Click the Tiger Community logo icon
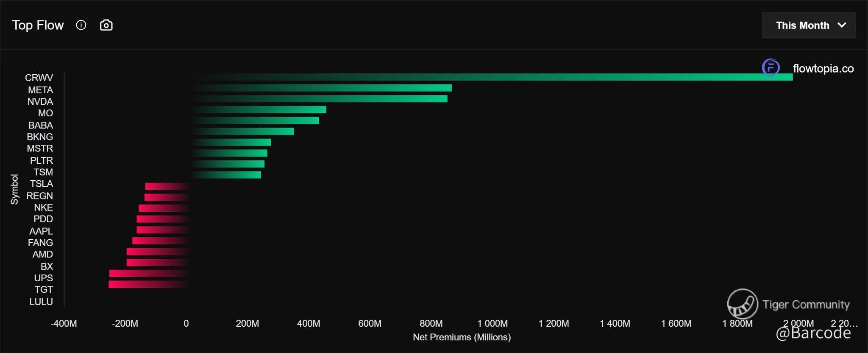The image size is (868, 353). point(743,304)
